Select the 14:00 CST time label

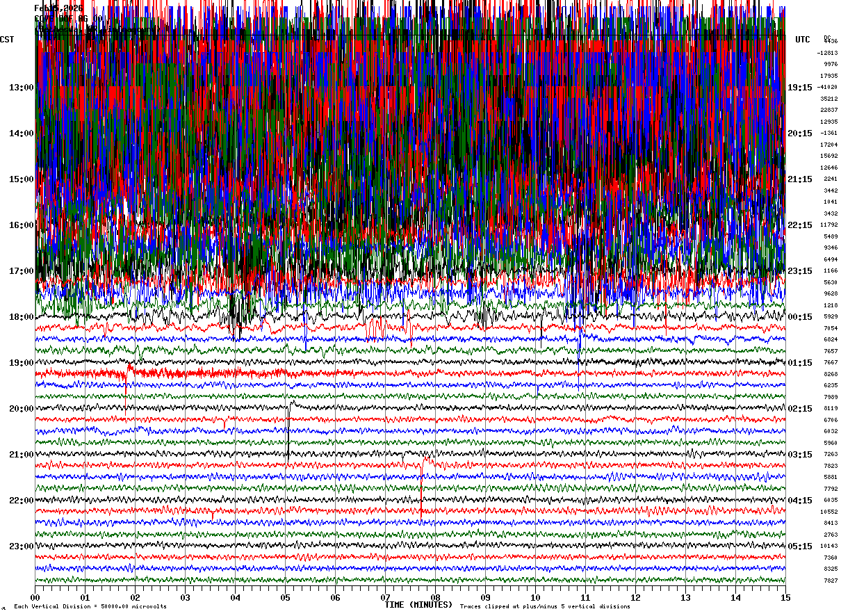click(22, 133)
